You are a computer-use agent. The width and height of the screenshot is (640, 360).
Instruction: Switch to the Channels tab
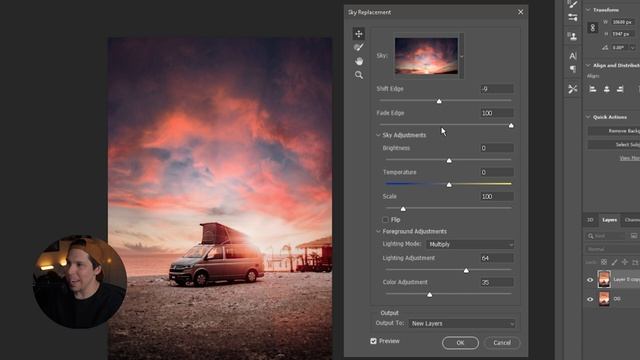(x=631, y=220)
